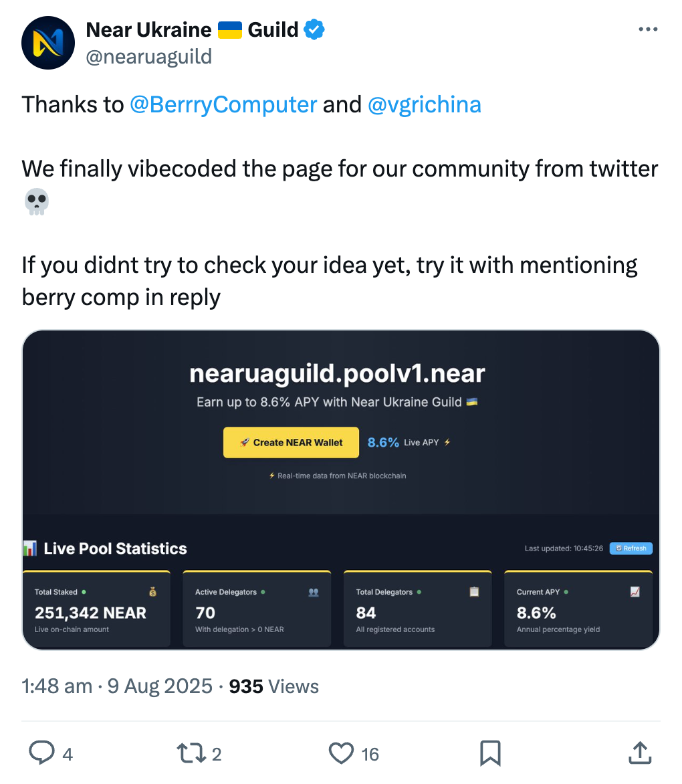Click the Near Ukraine Guild profile avatar
The width and height of the screenshot is (682, 784).
point(47,43)
